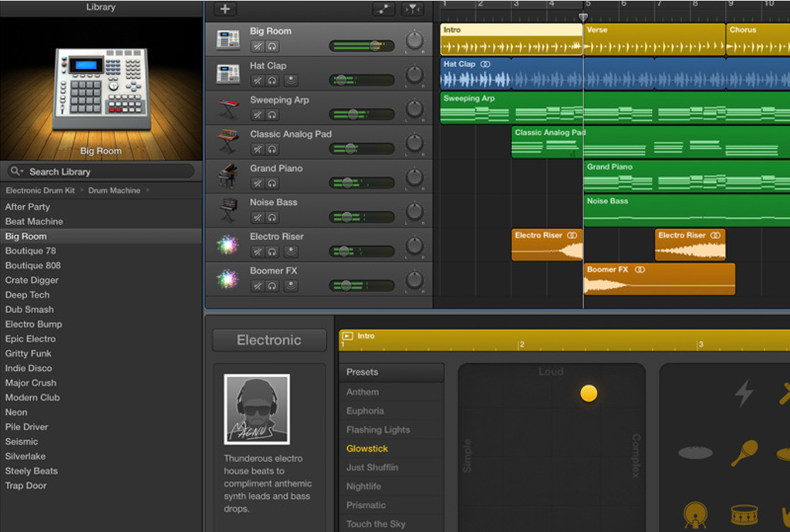Open the automation curve button in track header
This screenshot has height=532, width=790.
tap(383, 9)
